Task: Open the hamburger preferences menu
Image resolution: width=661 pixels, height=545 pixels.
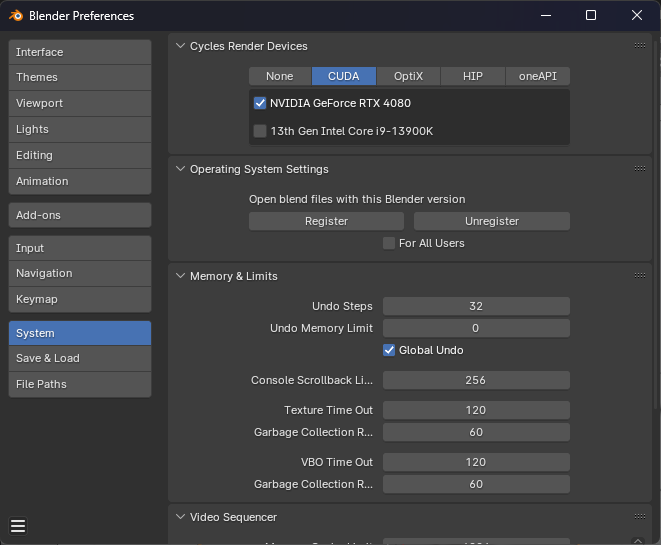Action: 18,526
